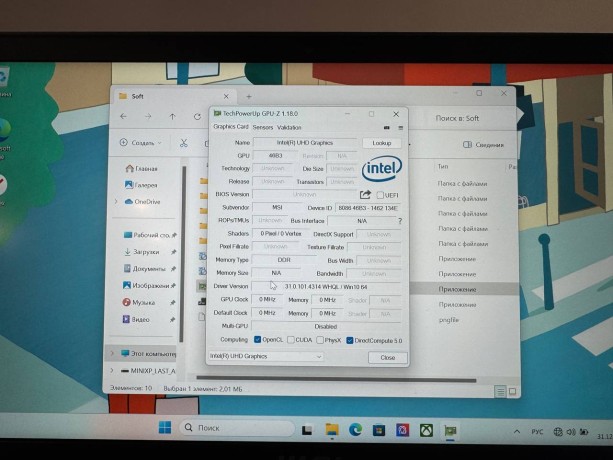613x460 pixels.
Task: Click the Device ID field value
Action: coord(367,208)
